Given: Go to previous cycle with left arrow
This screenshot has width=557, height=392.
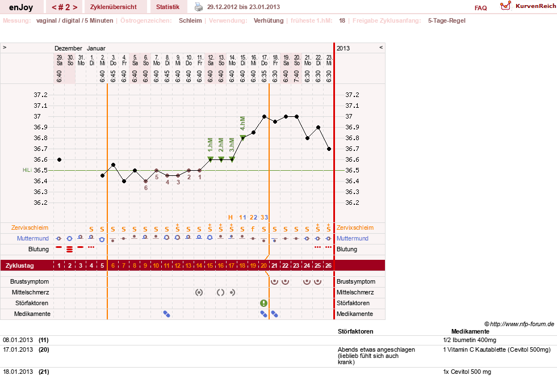Looking at the screenshot, I should pos(55,7).
